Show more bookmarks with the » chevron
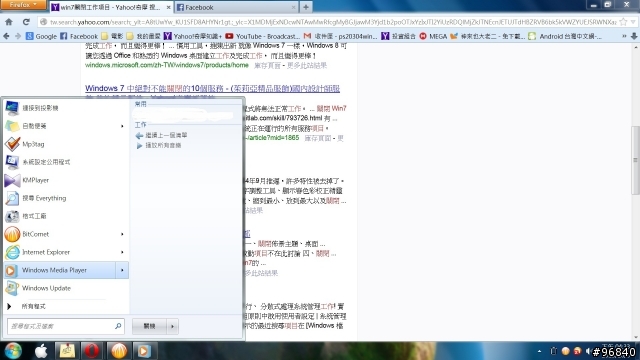This screenshot has width=640, height=360. pyautogui.click(x=624, y=36)
